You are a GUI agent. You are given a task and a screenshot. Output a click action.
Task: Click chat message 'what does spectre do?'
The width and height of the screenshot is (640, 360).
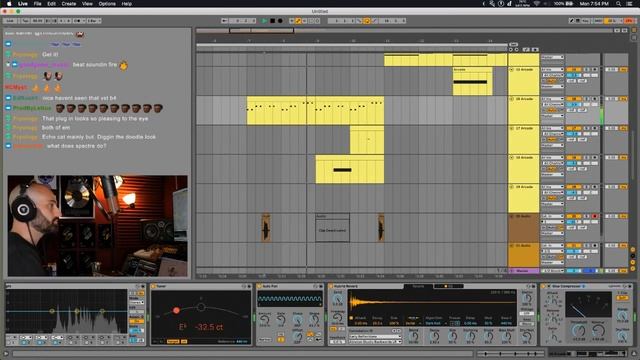(77, 146)
